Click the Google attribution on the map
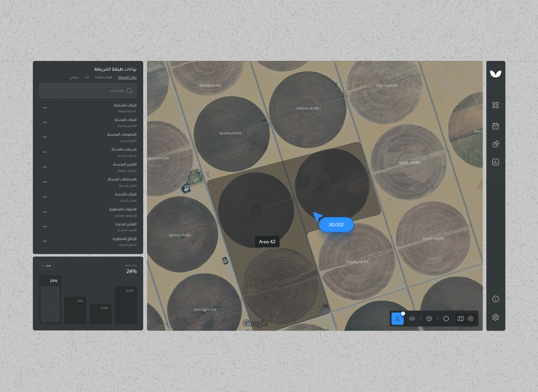538x392 pixels. coord(255,323)
